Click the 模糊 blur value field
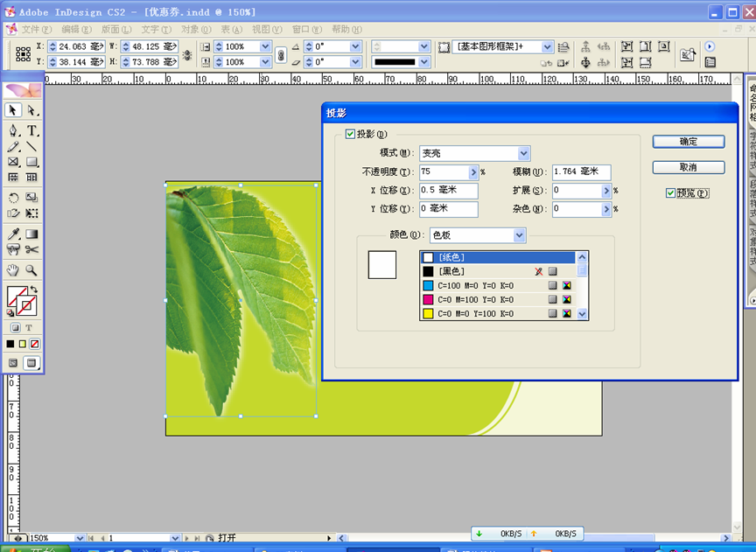Screen dimensions: 756x552 (x=581, y=172)
